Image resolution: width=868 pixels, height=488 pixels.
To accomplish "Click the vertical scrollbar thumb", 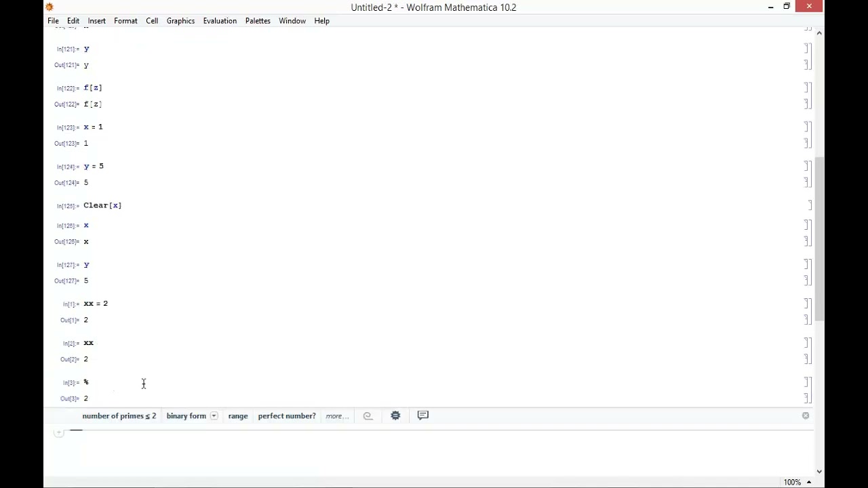I will pos(819,239).
